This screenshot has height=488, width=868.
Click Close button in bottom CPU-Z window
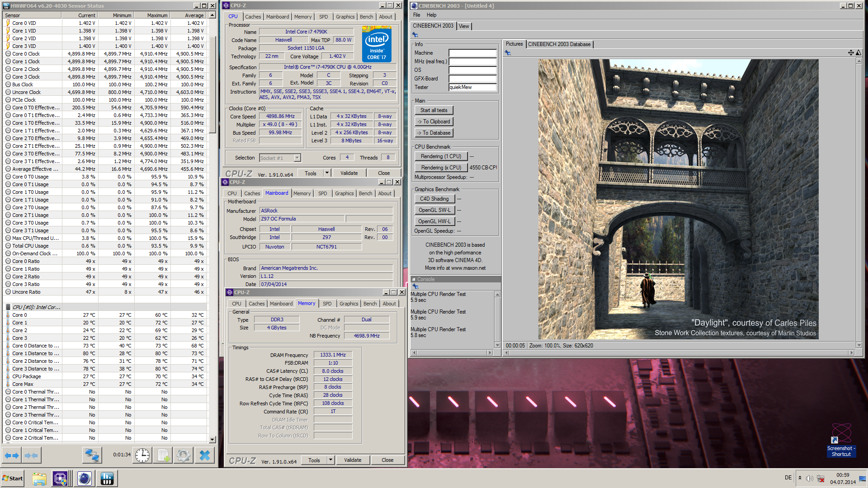387,460
